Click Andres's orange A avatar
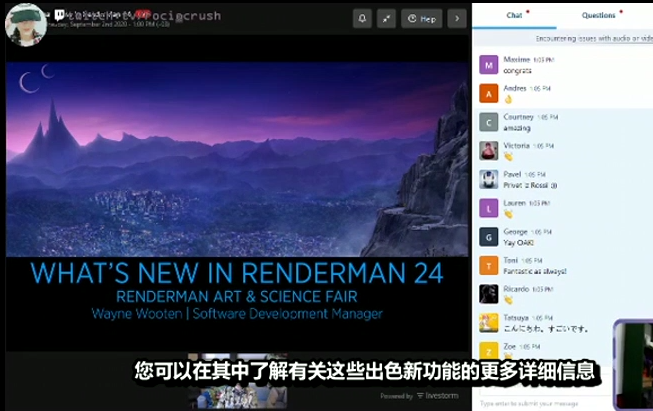 click(489, 94)
